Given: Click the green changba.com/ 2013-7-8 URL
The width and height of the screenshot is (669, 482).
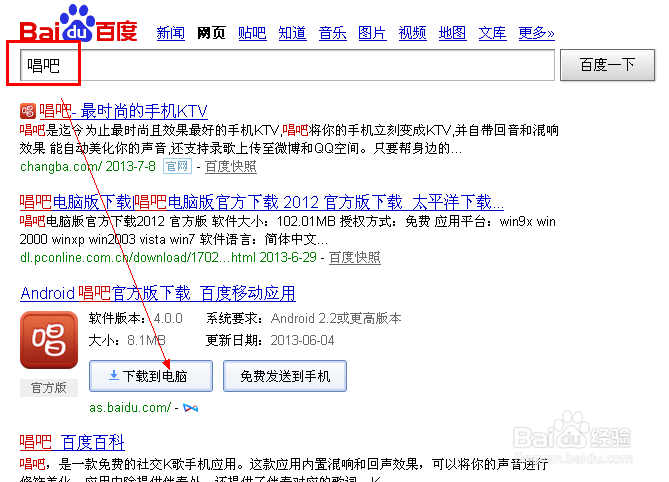Looking at the screenshot, I should [x=88, y=166].
